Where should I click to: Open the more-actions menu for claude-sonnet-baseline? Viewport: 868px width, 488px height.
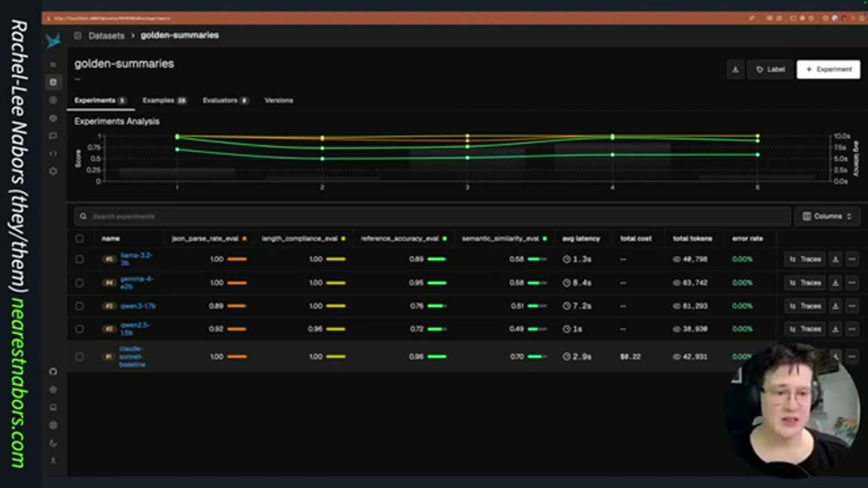tap(852, 357)
